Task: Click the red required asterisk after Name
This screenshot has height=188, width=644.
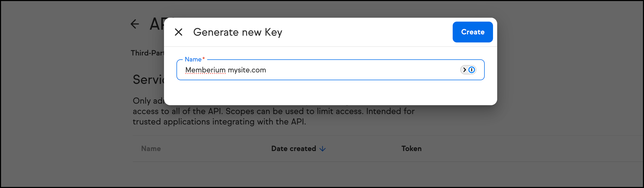Action: (204, 59)
